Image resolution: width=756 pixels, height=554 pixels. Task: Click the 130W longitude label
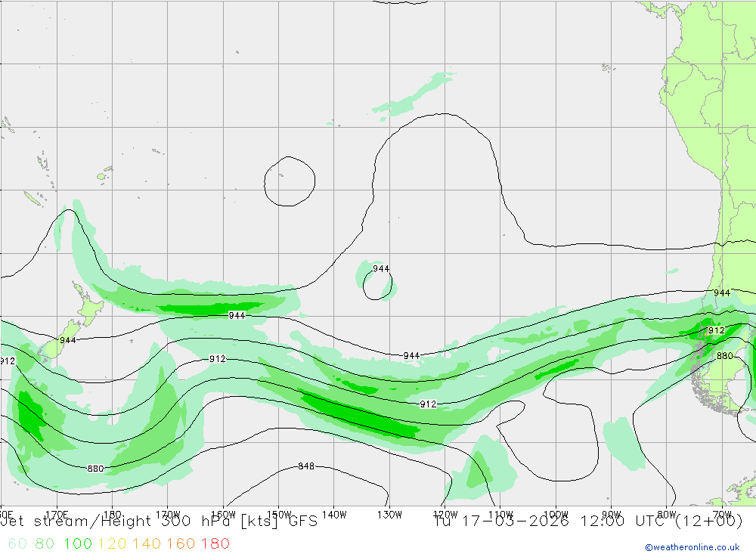tap(389, 515)
